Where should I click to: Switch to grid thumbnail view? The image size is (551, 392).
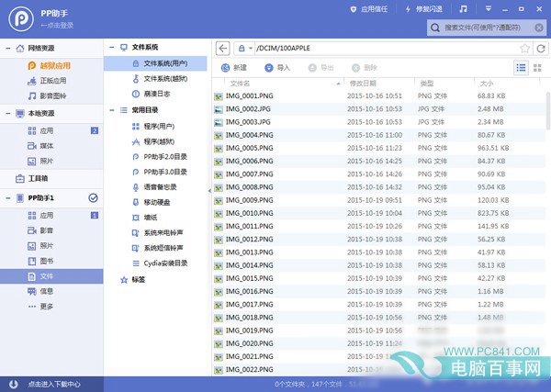pyautogui.click(x=537, y=68)
